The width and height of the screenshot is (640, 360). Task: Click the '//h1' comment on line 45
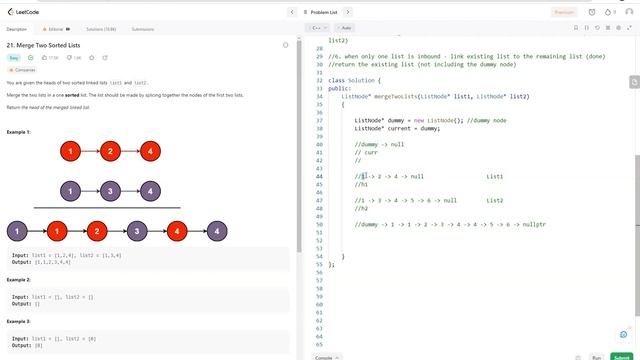[361, 184]
